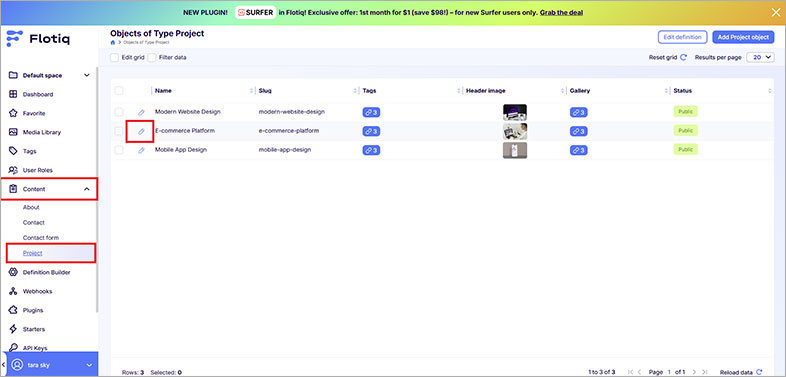Check the E-commerce Platform row checkbox
Screen dimensions: 786x377
(119, 131)
